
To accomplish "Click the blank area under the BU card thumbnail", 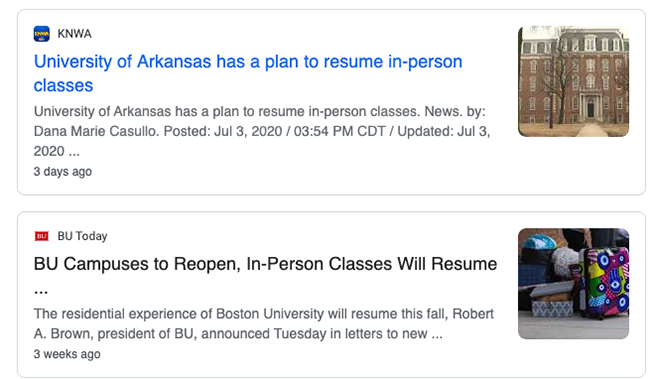I will tap(573, 357).
